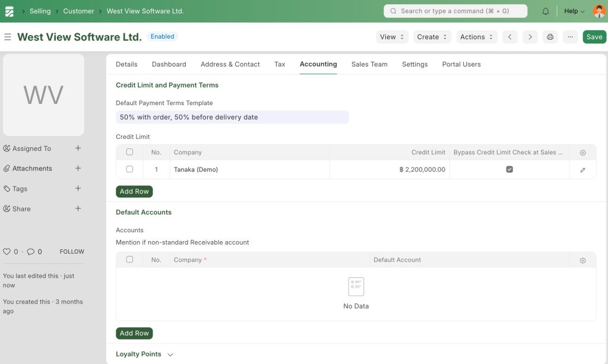Open the View dropdown
608x364 pixels.
pyautogui.click(x=392, y=37)
